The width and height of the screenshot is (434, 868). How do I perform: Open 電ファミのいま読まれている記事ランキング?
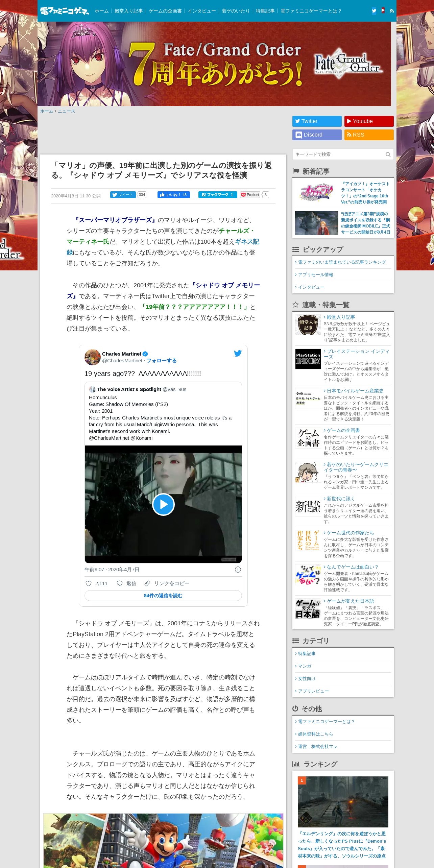tap(342, 262)
